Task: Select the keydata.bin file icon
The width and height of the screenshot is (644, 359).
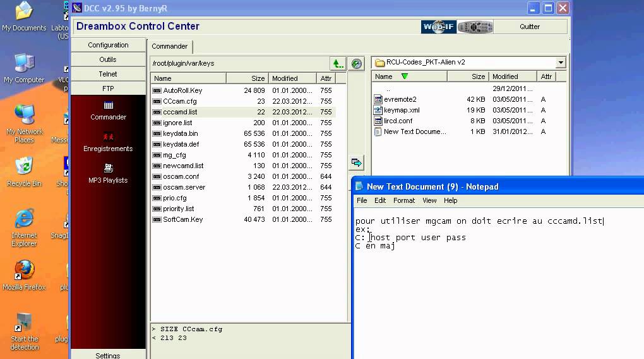Action: click(x=157, y=133)
